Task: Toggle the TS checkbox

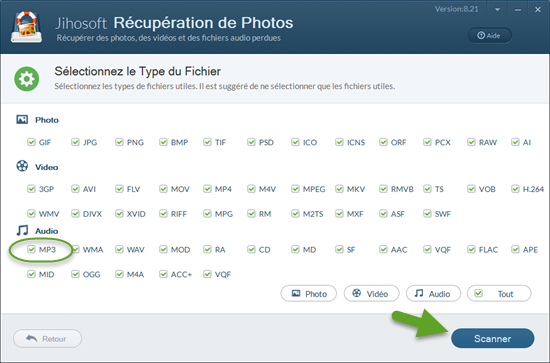Action: point(427,189)
